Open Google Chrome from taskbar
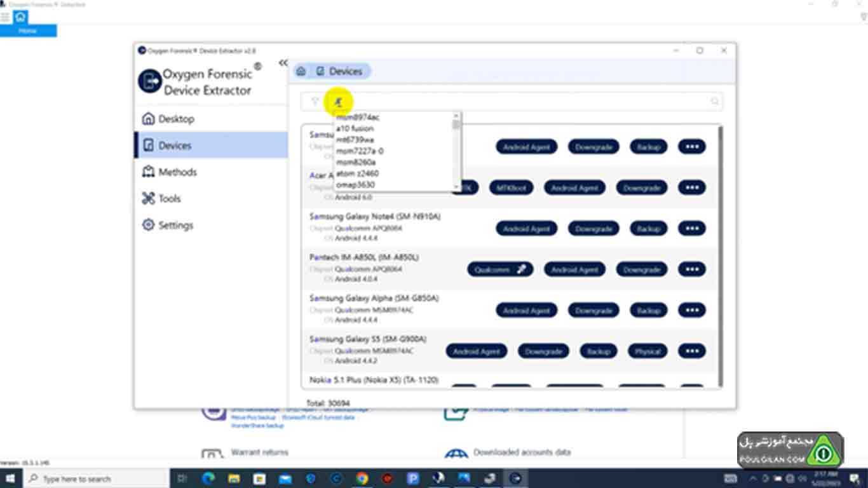This screenshot has width=868, height=488. tap(362, 478)
